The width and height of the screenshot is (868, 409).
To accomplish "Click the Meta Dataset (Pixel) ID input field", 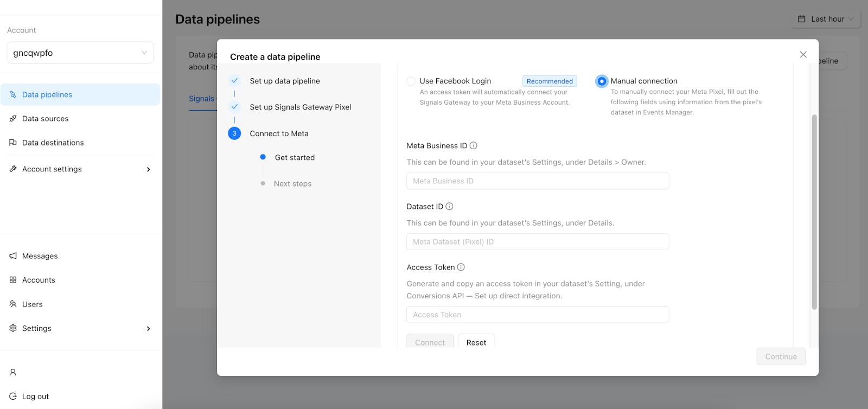I will (x=538, y=241).
